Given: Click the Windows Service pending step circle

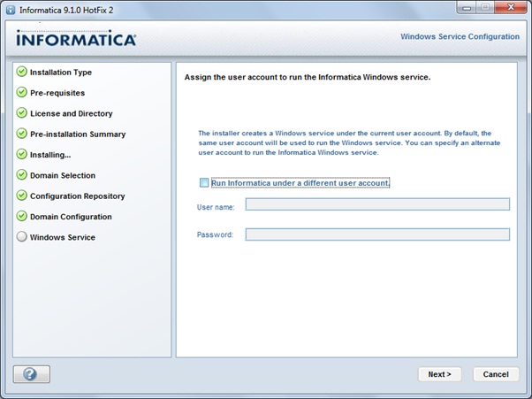Looking at the screenshot, I should [22, 237].
